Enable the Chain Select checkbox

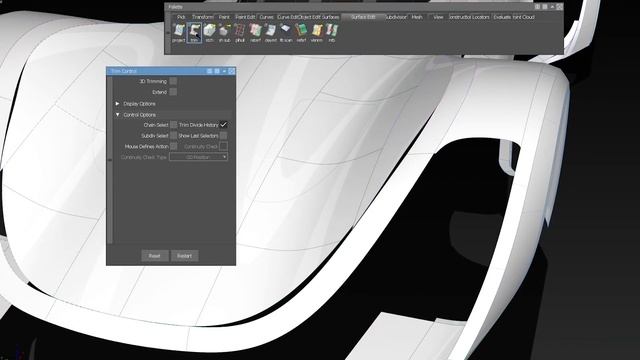[173, 124]
